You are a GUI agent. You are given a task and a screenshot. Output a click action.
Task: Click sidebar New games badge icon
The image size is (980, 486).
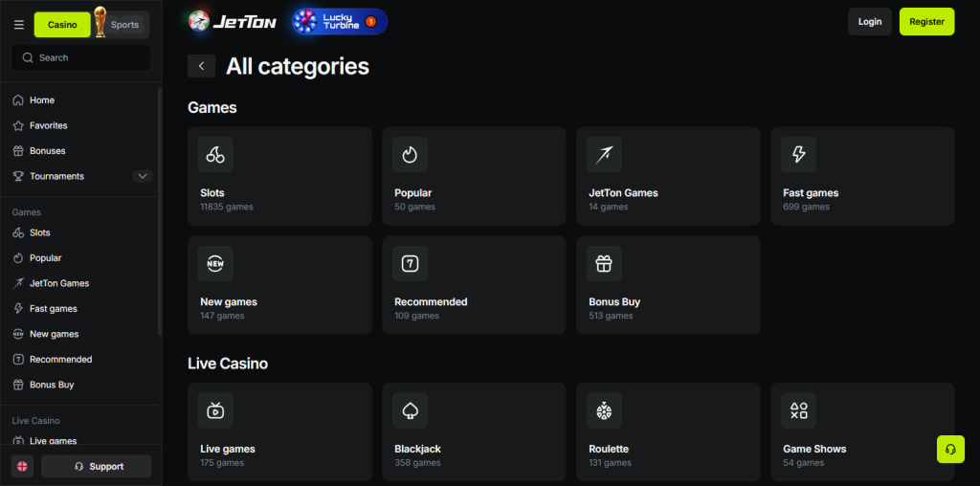click(18, 334)
